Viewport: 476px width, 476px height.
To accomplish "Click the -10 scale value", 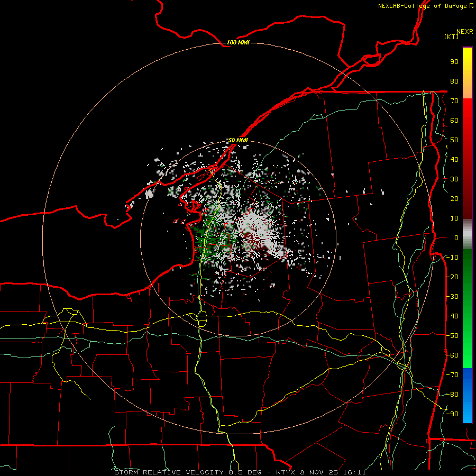I will 452,258.
